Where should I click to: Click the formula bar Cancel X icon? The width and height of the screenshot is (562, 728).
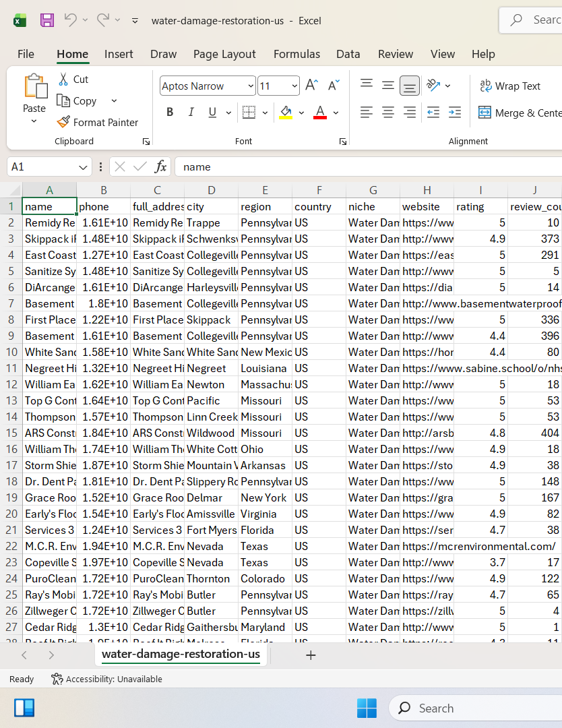(120, 166)
